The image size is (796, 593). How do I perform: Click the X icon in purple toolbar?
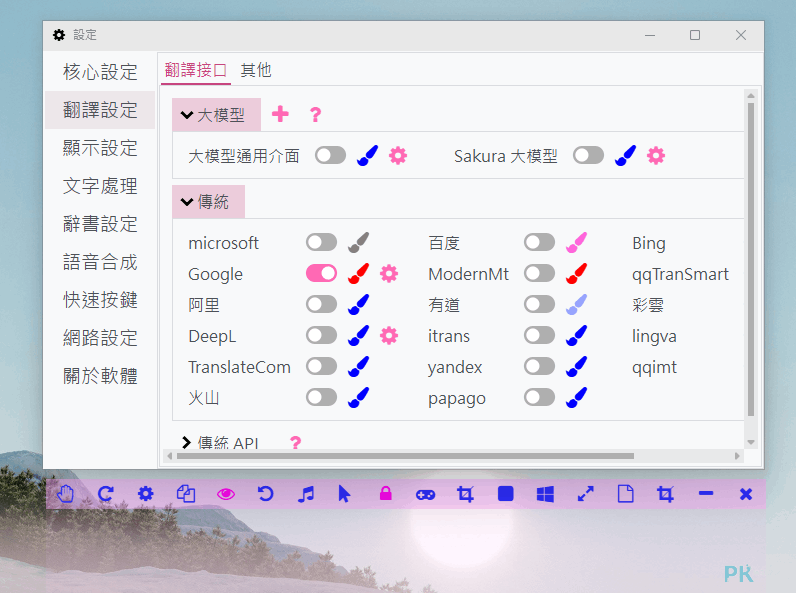pos(746,494)
